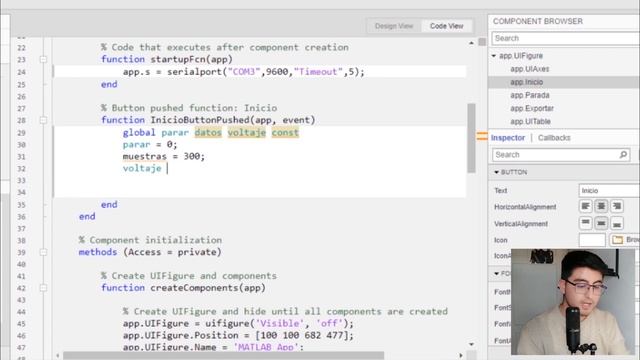Select app.UIAxes component
The width and height of the screenshot is (640, 360).
(529, 69)
